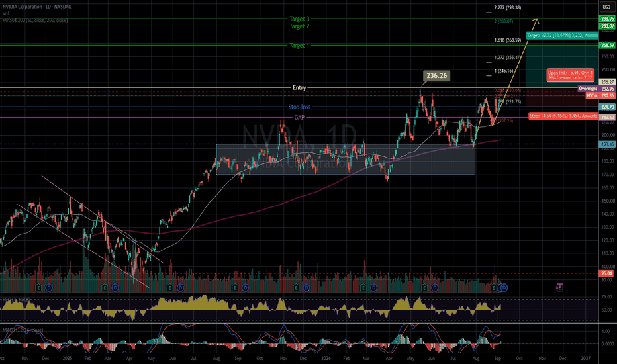Select the red Stop label of long position

click(563, 116)
